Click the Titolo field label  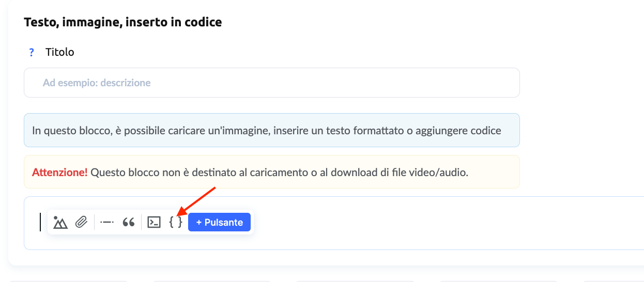click(x=60, y=52)
